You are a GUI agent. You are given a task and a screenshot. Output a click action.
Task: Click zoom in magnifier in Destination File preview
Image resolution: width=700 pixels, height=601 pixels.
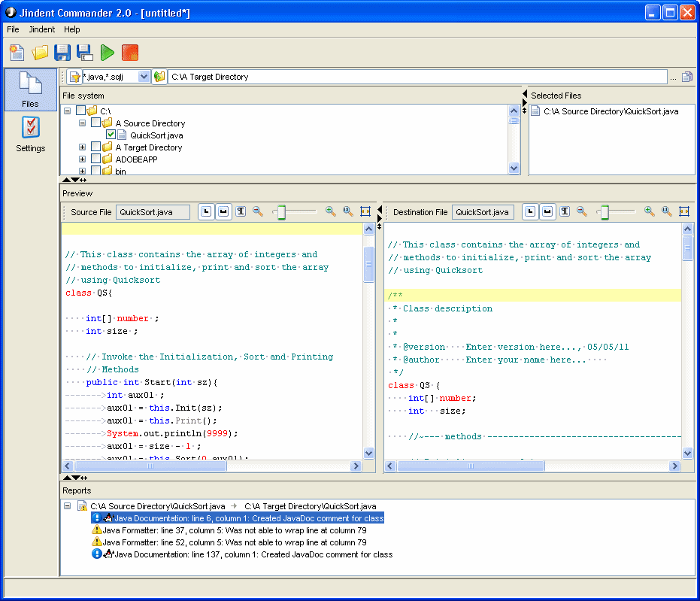tap(649, 212)
